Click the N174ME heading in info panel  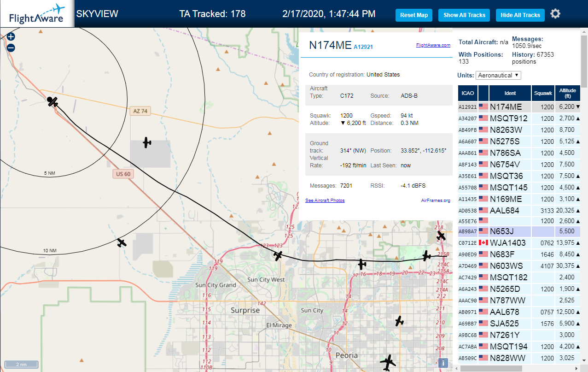point(330,45)
